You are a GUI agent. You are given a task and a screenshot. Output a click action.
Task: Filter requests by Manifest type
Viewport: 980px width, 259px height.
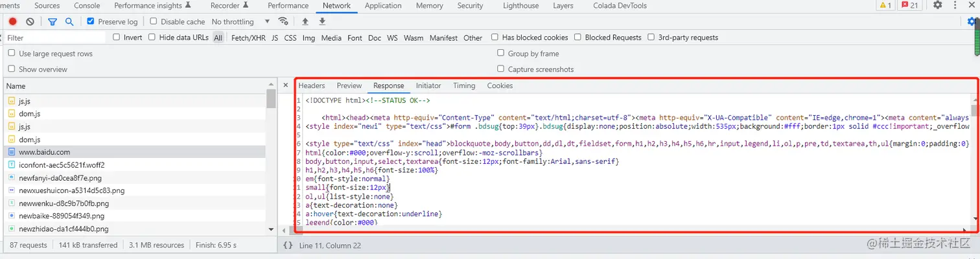[443, 38]
